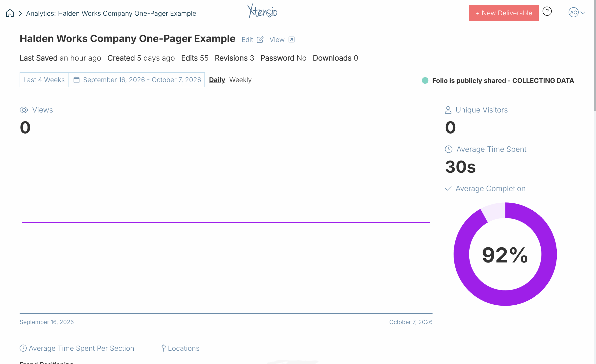Screen dimensions: 596x364
Task: Click the 'September 16, 2026' chart axis label
Action: [x=47, y=322]
